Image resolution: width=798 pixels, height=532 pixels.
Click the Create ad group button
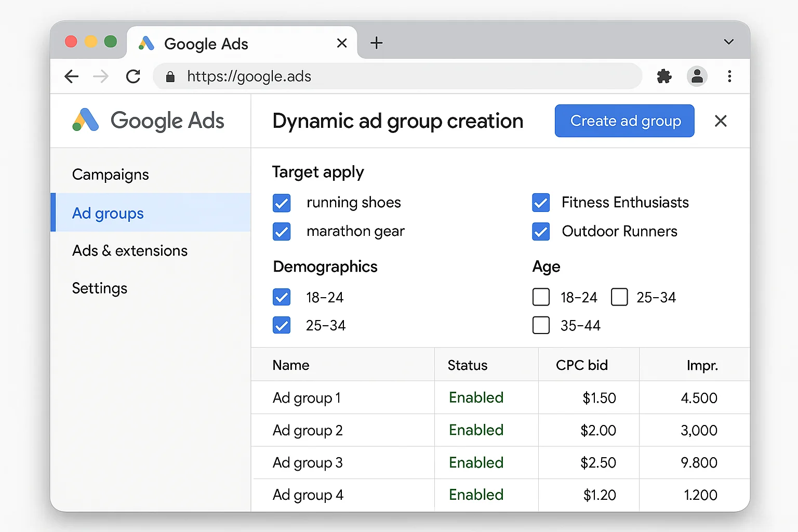(x=624, y=121)
